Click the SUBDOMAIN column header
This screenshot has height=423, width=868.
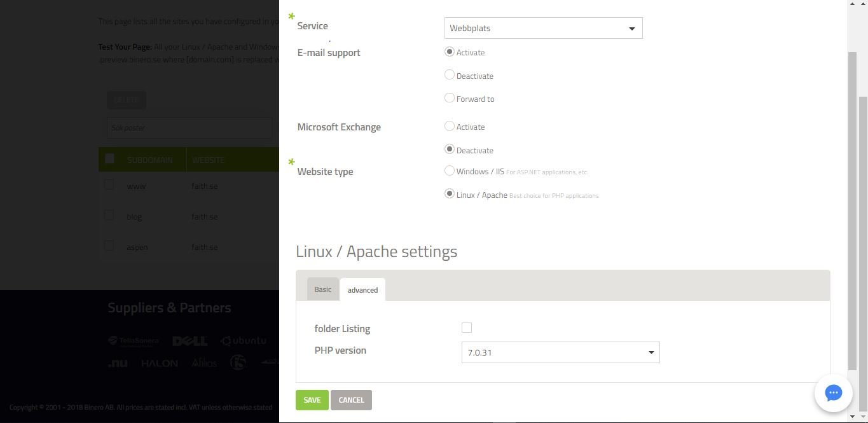point(149,160)
